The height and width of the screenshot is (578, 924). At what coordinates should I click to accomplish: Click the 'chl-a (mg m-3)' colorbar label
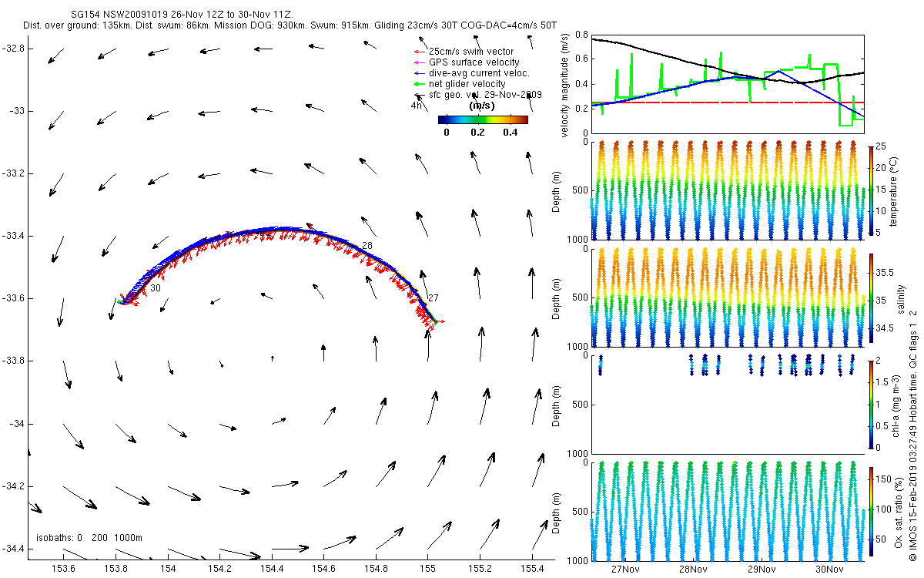(x=897, y=405)
